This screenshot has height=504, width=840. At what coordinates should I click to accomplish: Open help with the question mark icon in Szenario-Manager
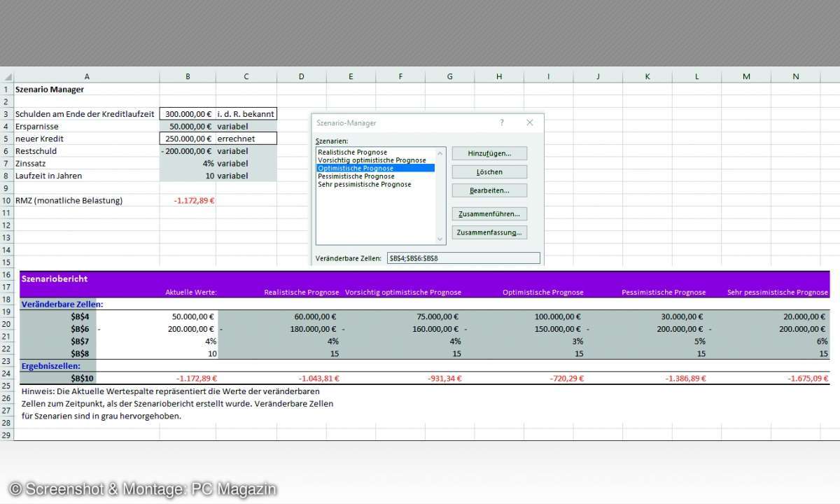[x=501, y=122]
